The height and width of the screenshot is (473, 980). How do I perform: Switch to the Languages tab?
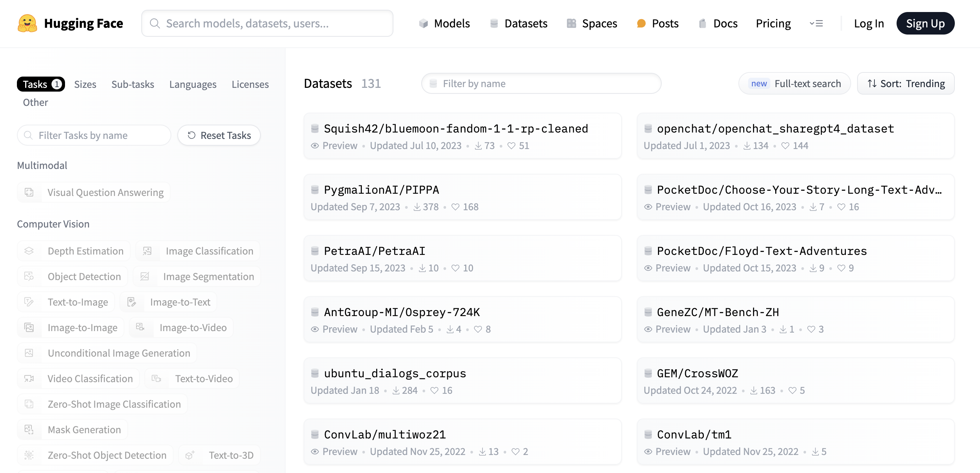pyautogui.click(x=192, y=84)
